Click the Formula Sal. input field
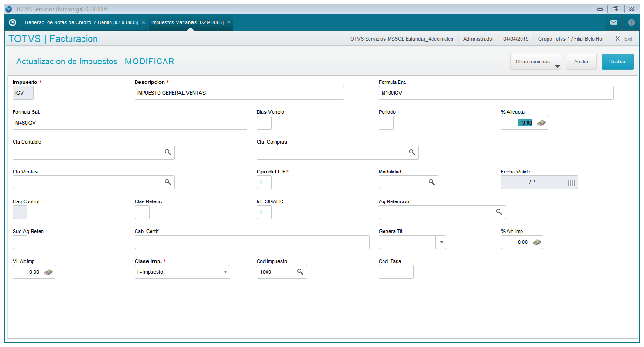 pos(130,123)
